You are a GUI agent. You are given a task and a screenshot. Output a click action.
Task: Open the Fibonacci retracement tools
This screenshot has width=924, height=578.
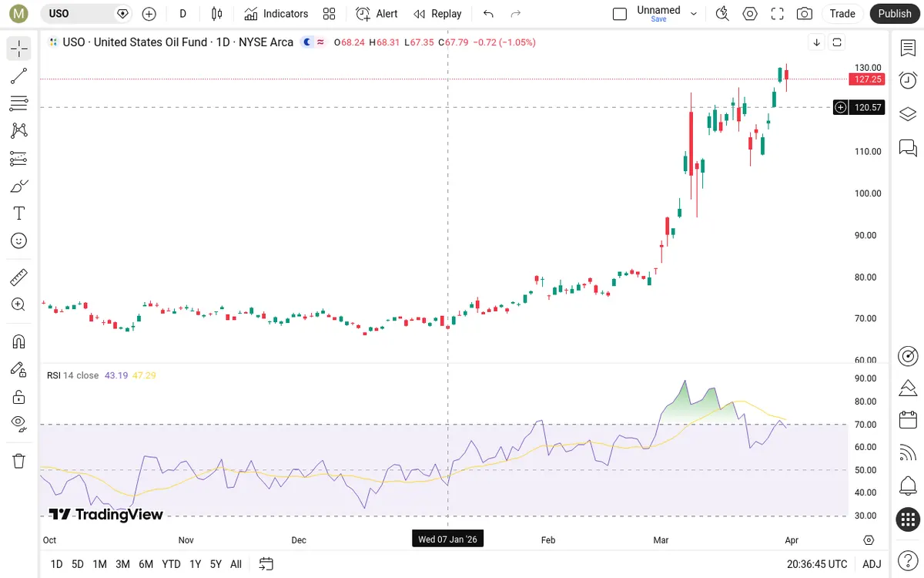point(19,103)
